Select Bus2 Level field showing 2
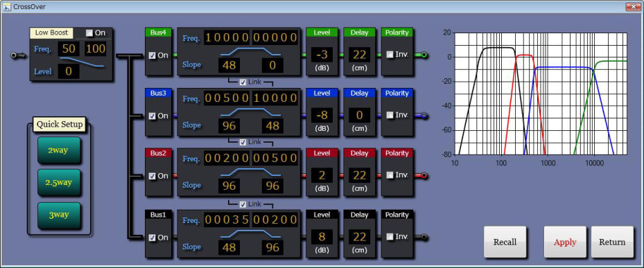 322,175
